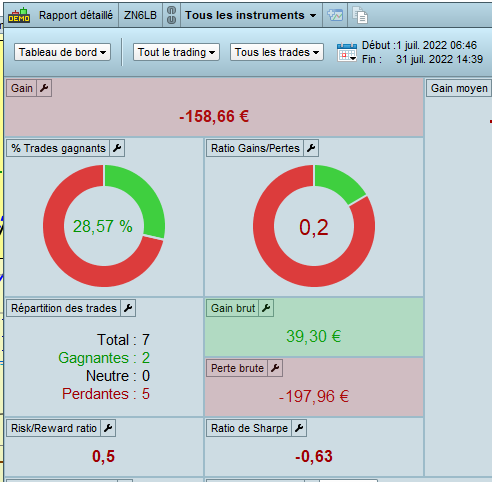Click the Gain brut wrench icon
Image resolution: width=492 pixels, height=482 pixels.
click(x=266, y=308)
